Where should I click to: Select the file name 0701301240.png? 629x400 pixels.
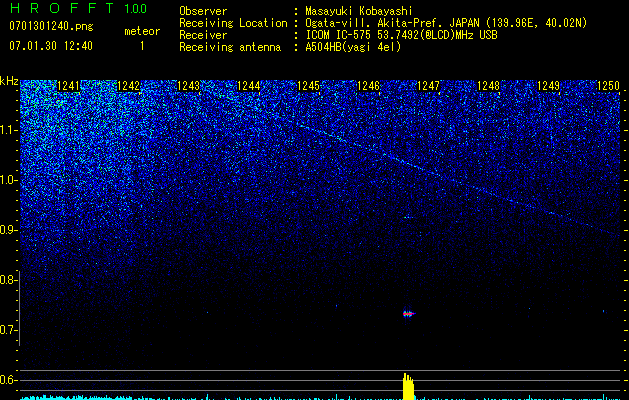coord(51,26)
